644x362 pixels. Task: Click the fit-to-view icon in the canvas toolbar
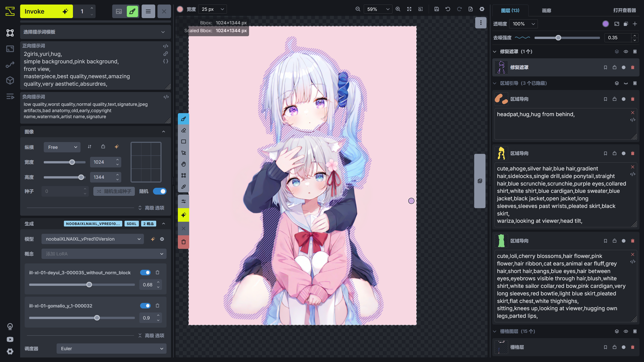(409, 9)
